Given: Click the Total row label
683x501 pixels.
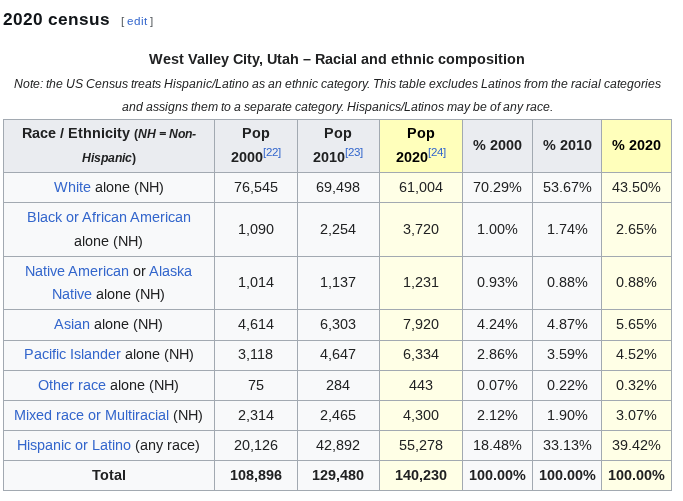Looking at the screenshot, I should click(109, 475).
